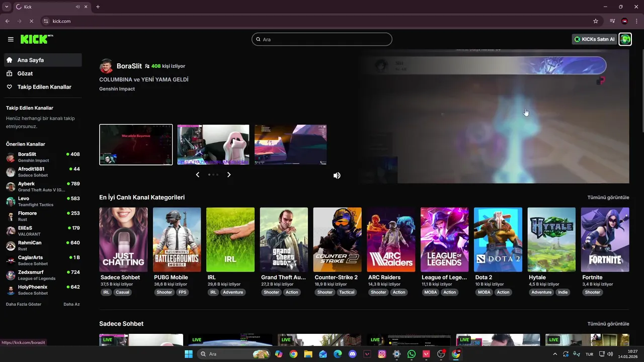Open the Genshin Impact category link

pos(117,89)
